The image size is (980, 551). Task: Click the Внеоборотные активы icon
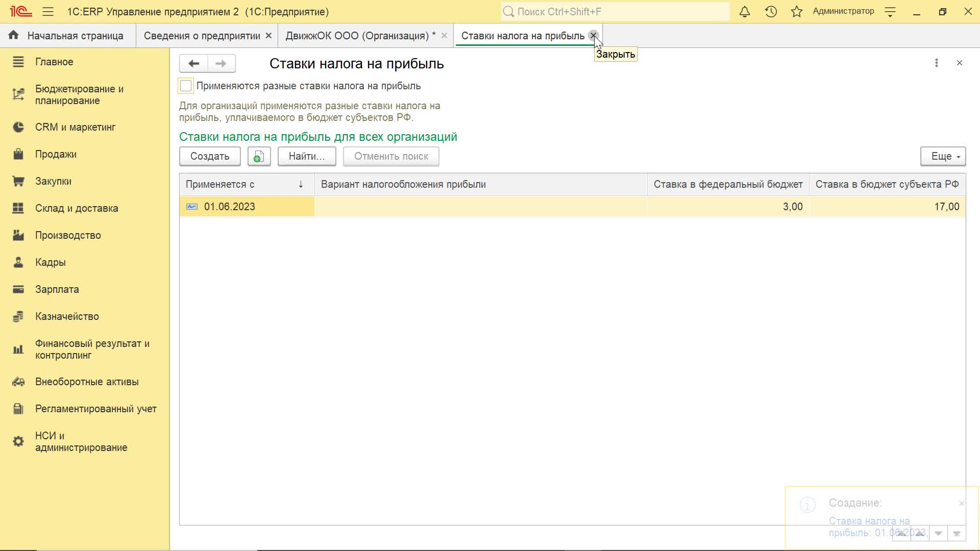18,382
